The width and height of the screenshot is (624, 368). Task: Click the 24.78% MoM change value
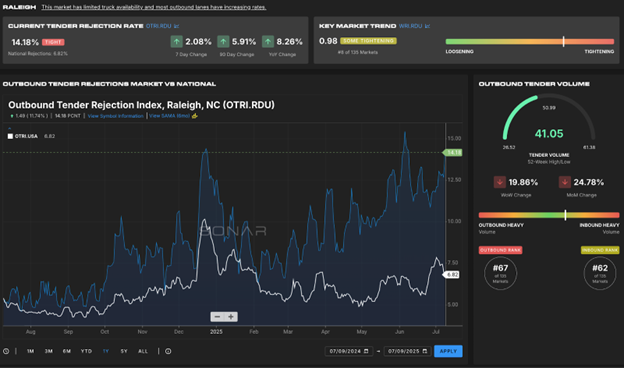pyautogui.click(x=589, y=182)
